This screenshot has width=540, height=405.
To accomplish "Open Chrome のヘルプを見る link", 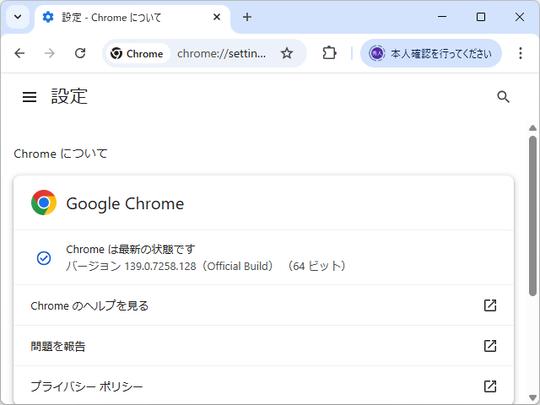I will pos(264,305).
